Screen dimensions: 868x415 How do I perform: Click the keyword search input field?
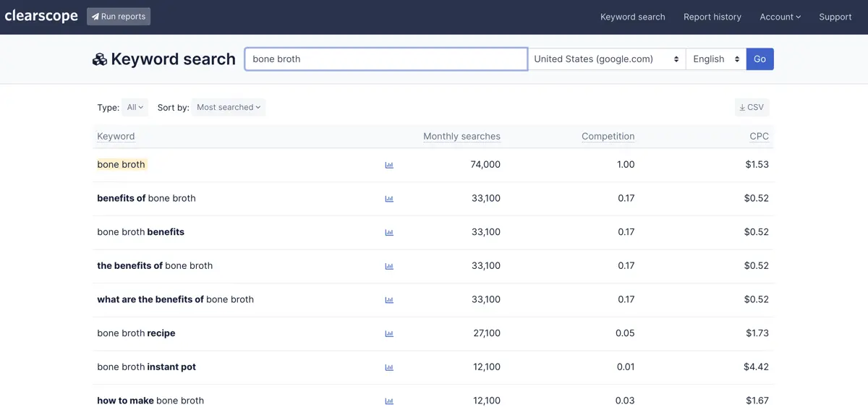[386, 59]
